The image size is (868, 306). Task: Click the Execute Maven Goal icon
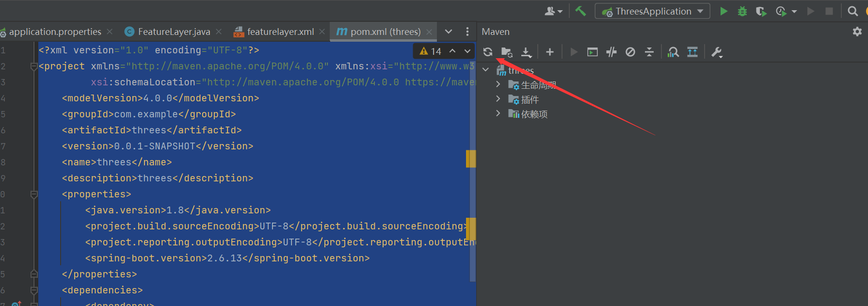point(592,52)
